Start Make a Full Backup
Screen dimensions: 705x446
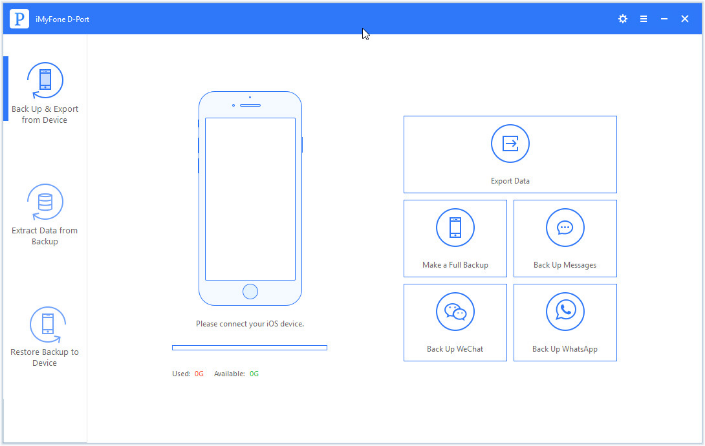[455, 238]
